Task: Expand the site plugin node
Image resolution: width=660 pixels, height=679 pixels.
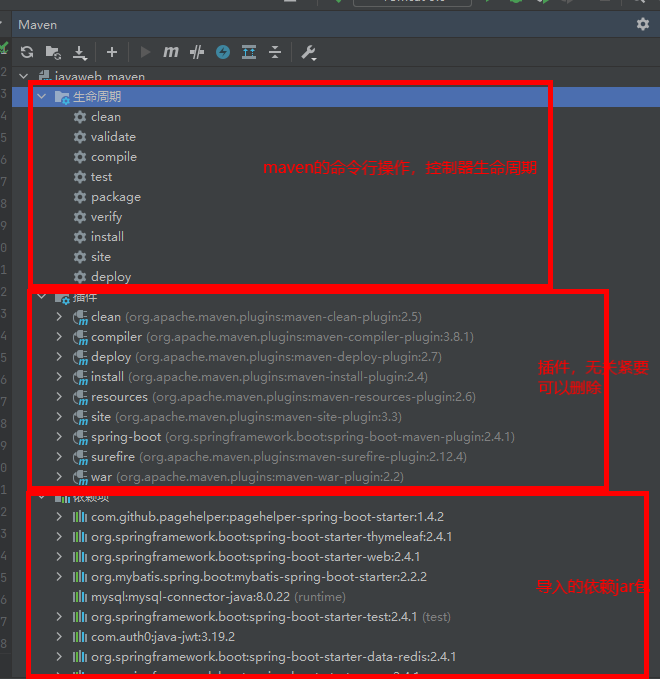Action: 59,417
